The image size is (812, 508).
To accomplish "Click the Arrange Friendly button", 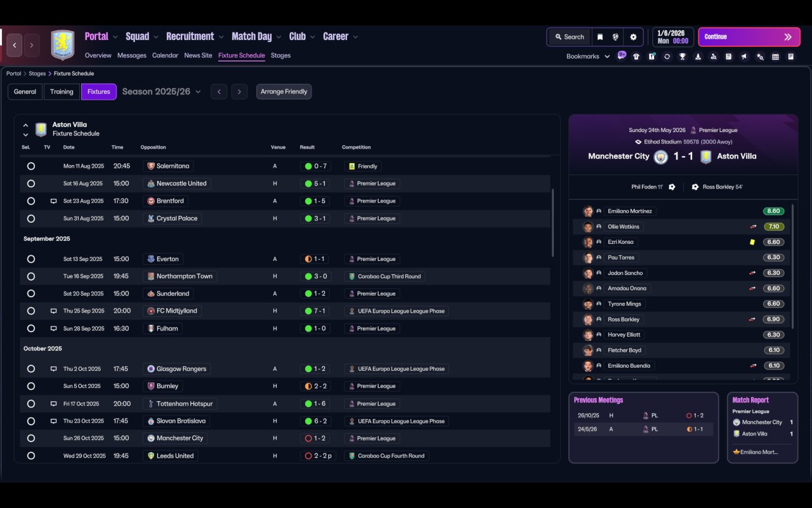I will tap(284, 91).
